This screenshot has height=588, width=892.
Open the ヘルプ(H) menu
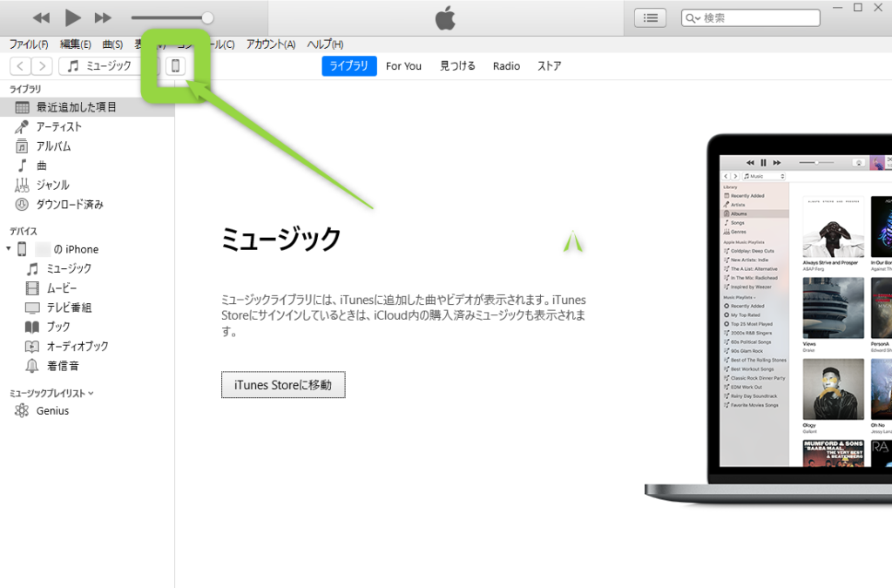pos(325,44)
